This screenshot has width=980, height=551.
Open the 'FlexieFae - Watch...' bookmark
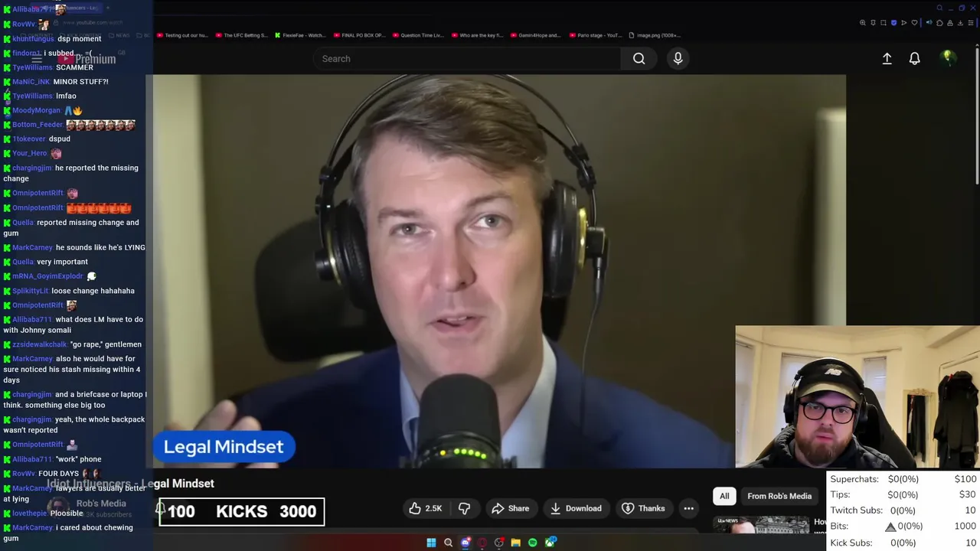click(x=299, y=35)
